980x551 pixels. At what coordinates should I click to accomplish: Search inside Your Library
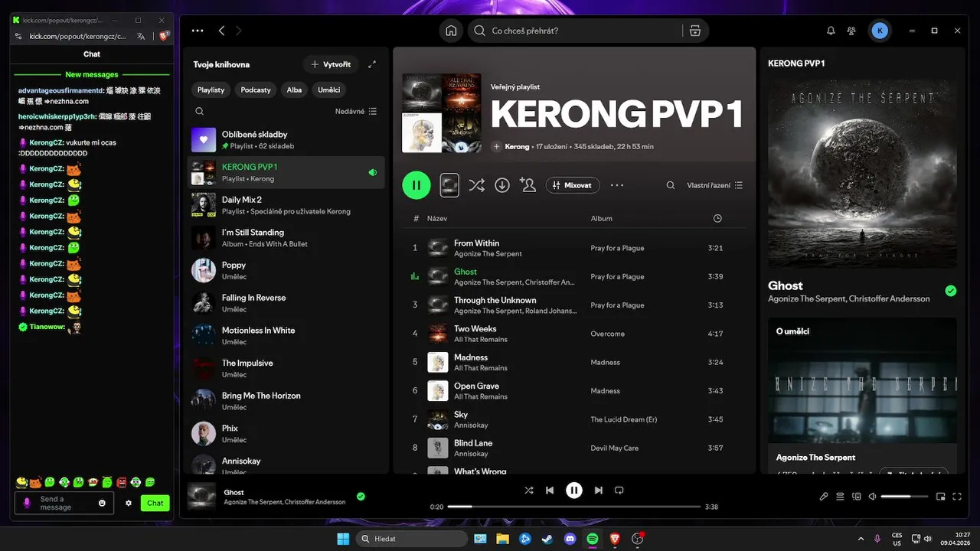pyautogui.click(x=199, y=111)
